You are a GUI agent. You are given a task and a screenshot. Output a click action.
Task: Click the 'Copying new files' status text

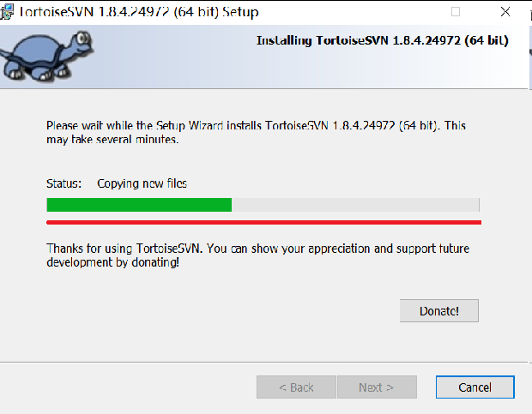click(142, 184)
